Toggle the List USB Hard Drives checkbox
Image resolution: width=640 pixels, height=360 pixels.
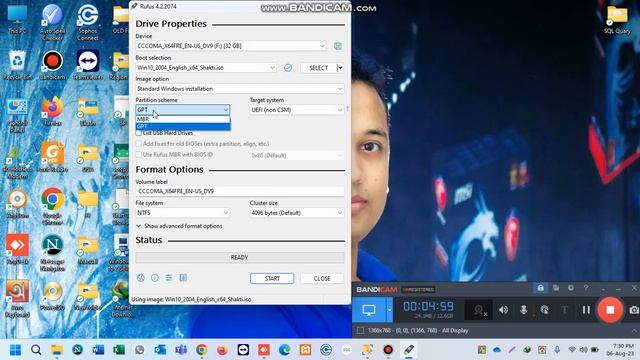139,133
